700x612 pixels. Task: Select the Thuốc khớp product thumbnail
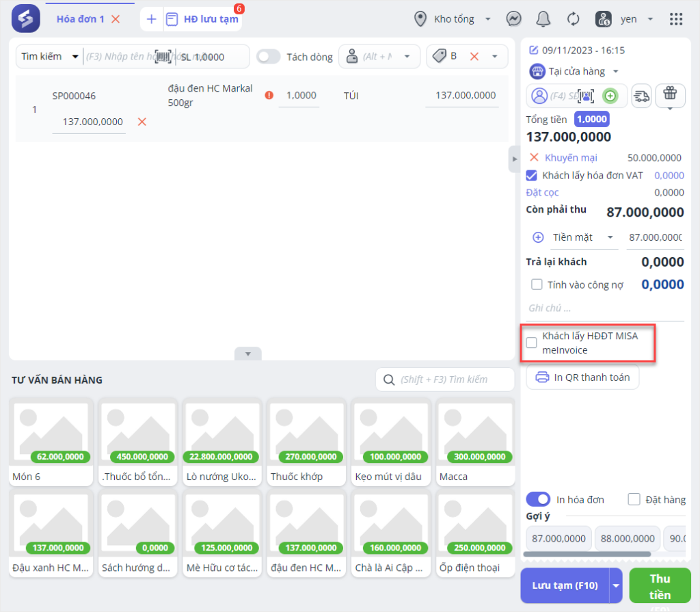point(307,441)
